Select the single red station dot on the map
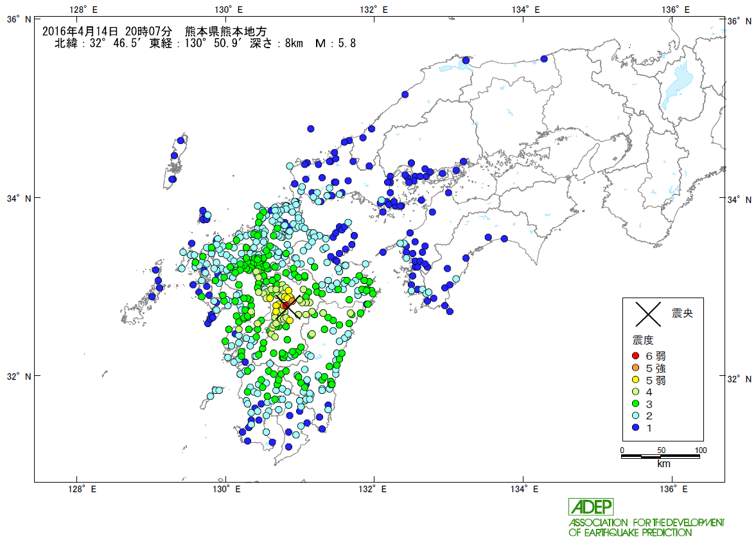 pos(285,306)
